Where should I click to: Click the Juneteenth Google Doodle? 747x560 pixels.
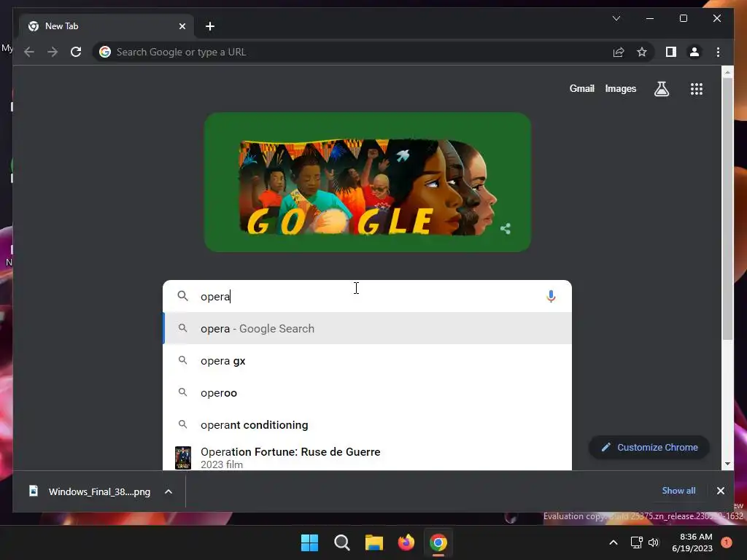[368, 182]
